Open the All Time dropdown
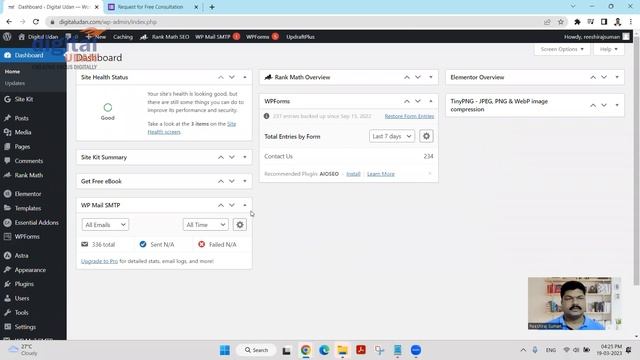Image resolution: width=640 pixels, height=360 pixels. click(206, 225)
